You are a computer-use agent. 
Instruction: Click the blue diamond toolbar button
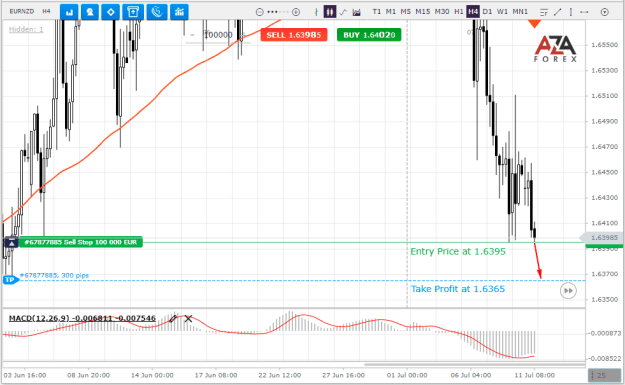click(111, 12)
